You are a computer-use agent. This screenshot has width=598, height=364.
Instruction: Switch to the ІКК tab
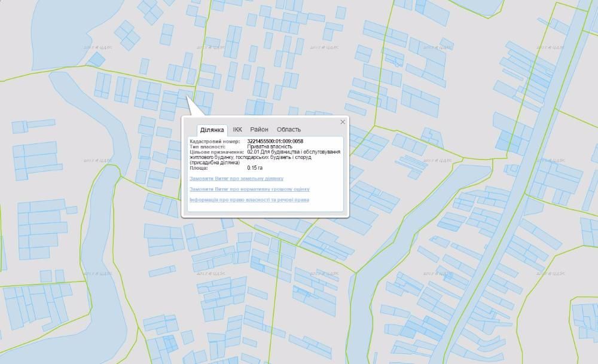click(x=237, y=130)
